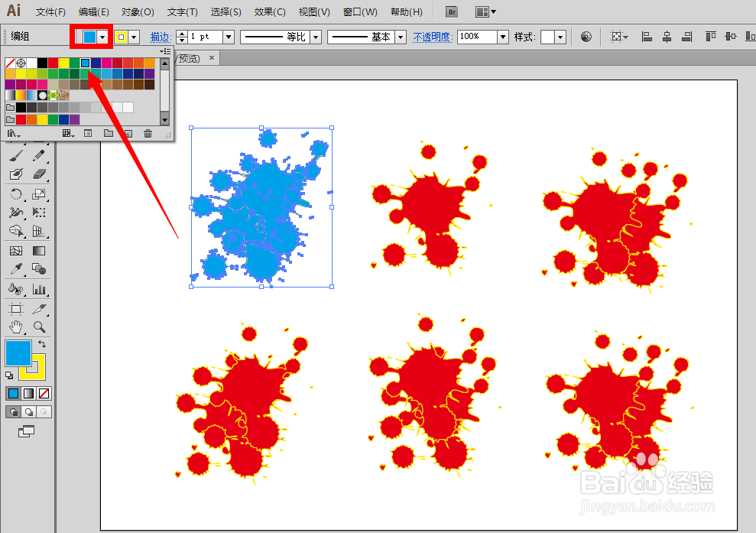This screenshot has height=533, width=756.
Task: Click the large blue fill box
Action: (x=18, y=353)
